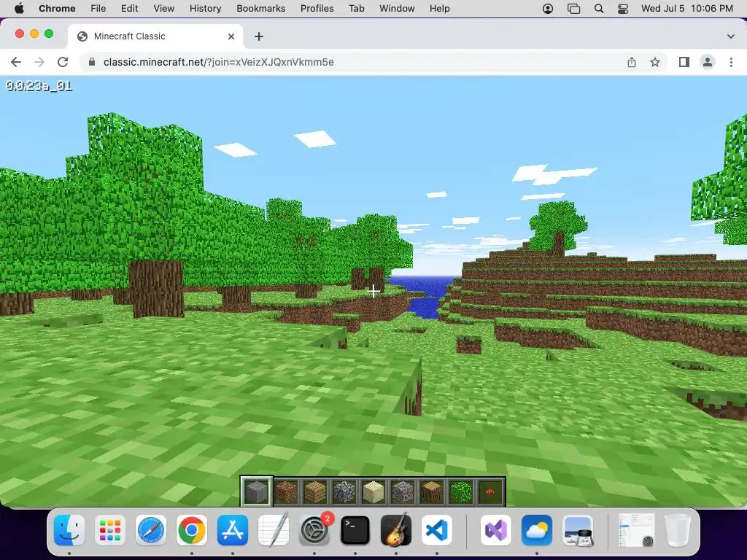The width and height of the screenshot is (747, 560).
Task: Click the user account icon in the menu bar
Action: 548,9
